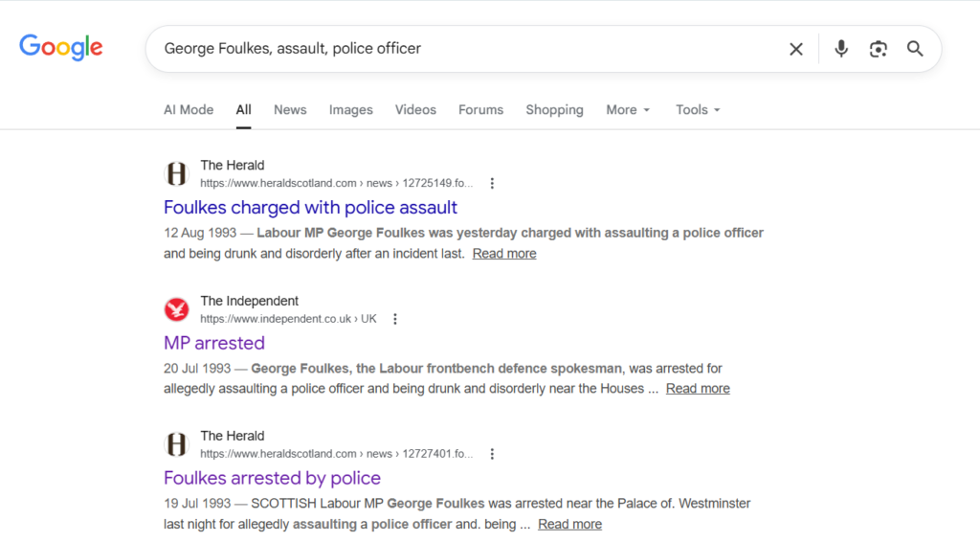Open three-dot menu for 12725149 Herald result
The height and width of the screenshot is (542, 980).
point(493,183)
